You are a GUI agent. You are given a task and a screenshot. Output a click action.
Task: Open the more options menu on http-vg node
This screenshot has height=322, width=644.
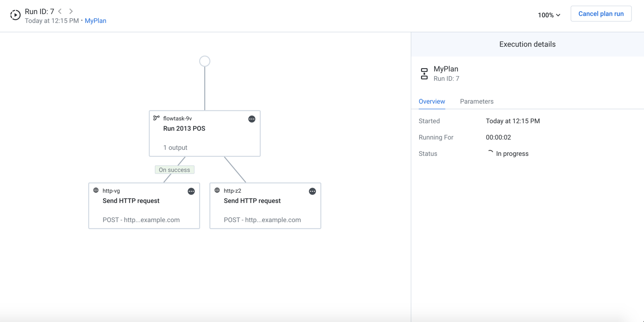[x=191, y=191]
